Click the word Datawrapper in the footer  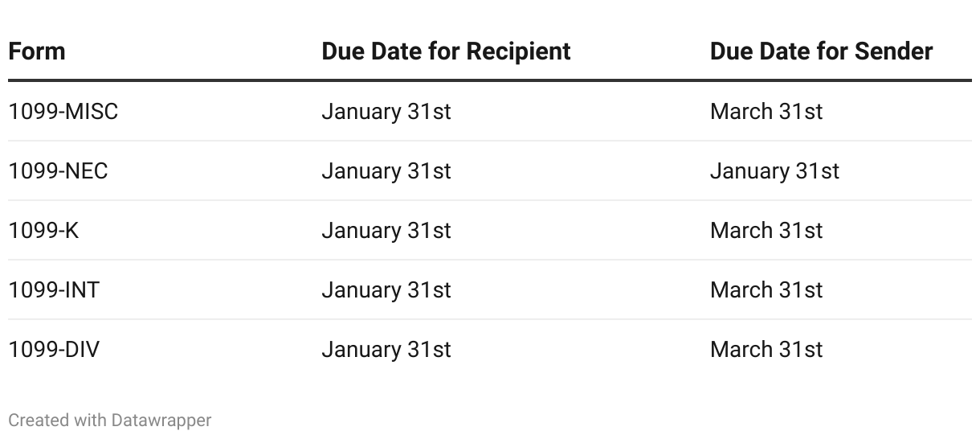(x=161, y=420)
